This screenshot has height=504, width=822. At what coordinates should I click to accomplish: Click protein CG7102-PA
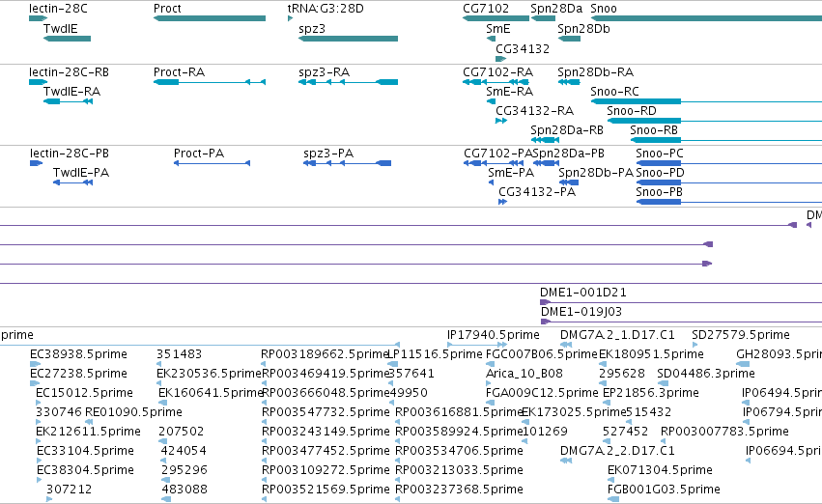pyautogui.click(x=498, y=154)
